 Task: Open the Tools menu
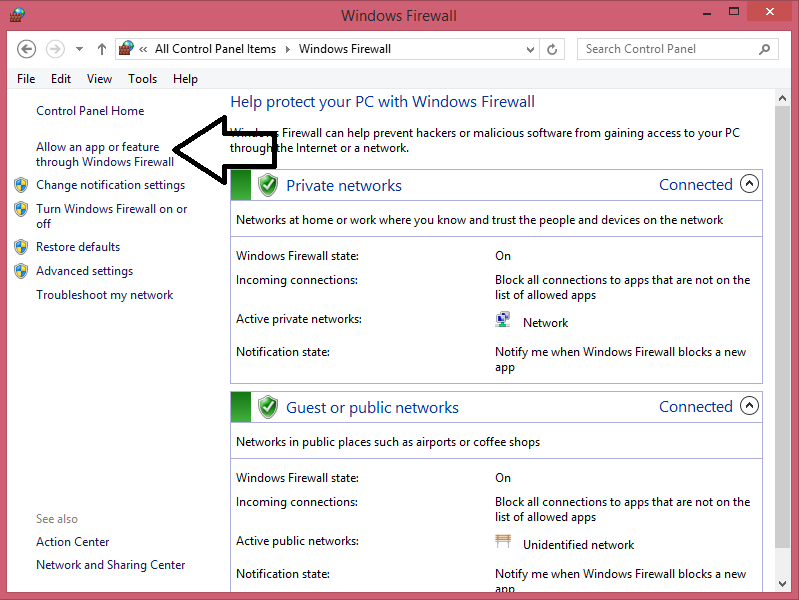pyautogui.click(x=142, y=79)
